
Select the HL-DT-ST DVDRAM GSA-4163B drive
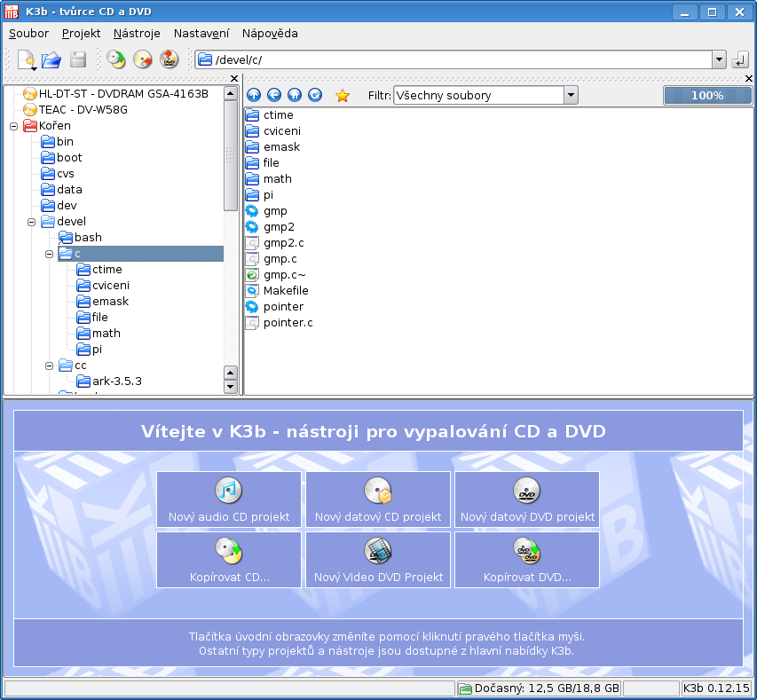tap(116, 94)
